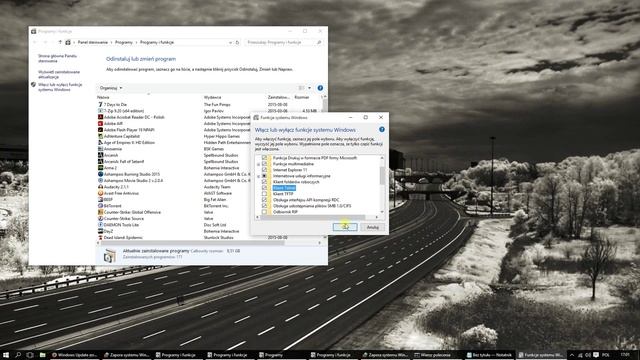The width and height of the screenshot is (640, 360).
Task: Confirm with the OK button
Action: [x=345, y=227]
